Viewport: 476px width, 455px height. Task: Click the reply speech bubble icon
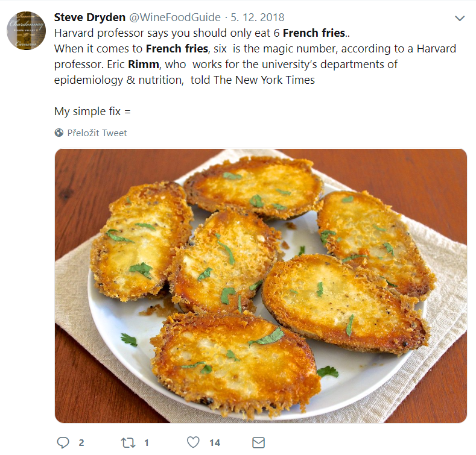[63, 443]
